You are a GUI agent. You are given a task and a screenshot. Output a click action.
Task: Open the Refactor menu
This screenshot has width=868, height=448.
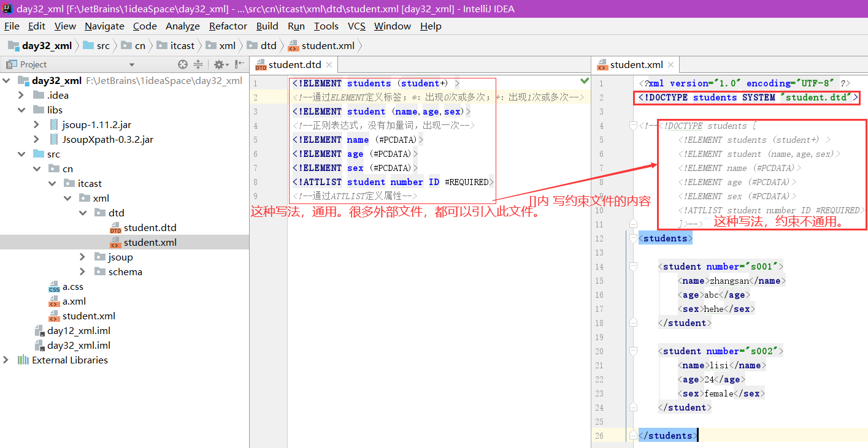tap(228, 26)
